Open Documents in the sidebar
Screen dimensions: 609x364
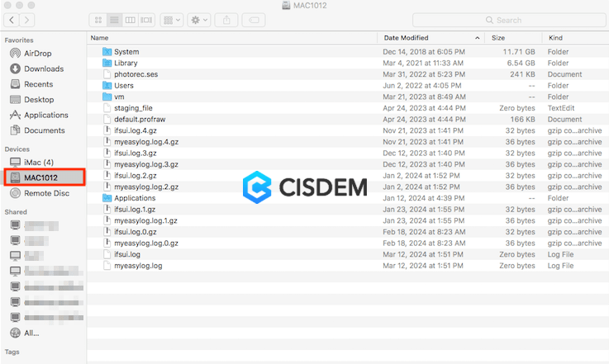[45, 130]
